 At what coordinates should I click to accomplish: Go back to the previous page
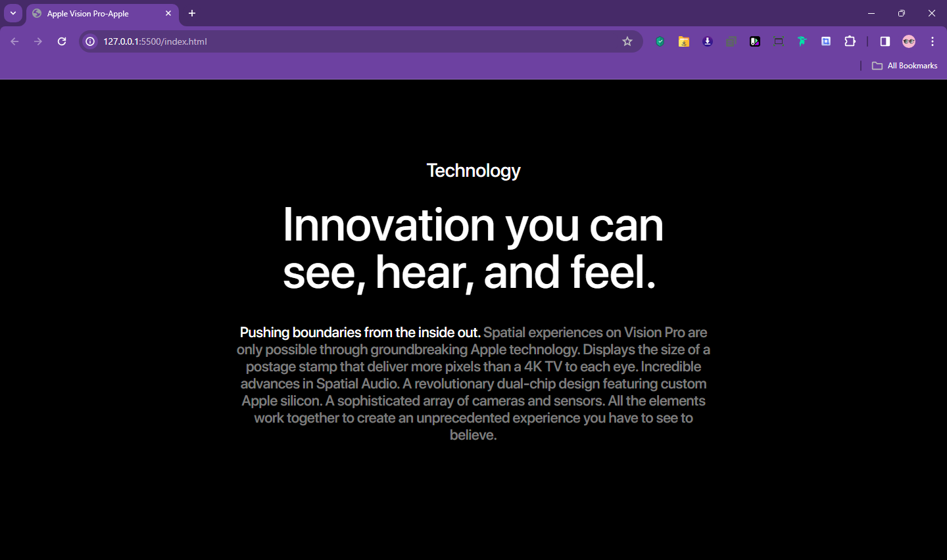[x=14, y=41]
